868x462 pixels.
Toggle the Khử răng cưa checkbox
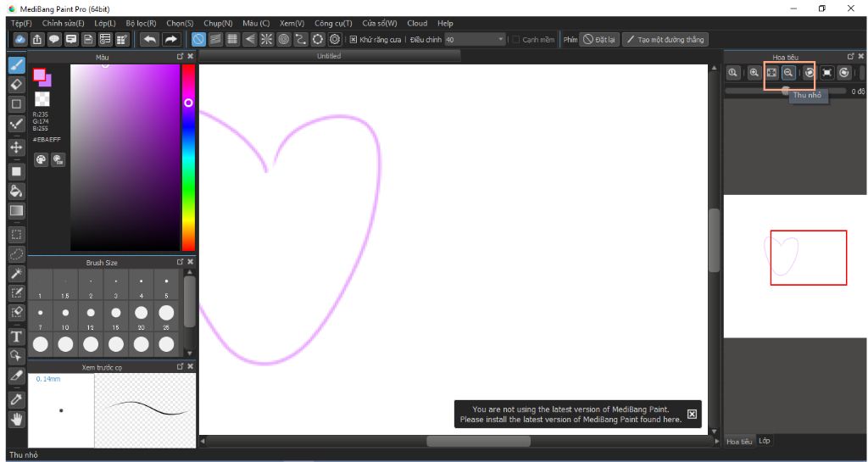[353, 40]
